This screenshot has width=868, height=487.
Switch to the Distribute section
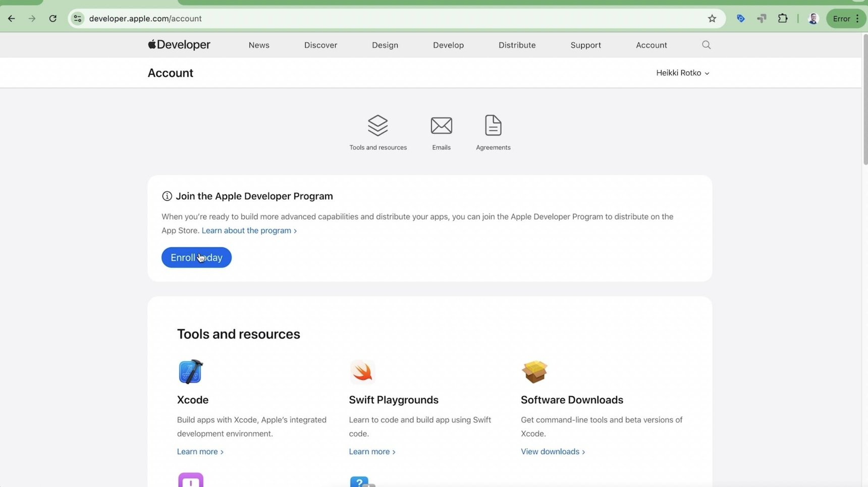(x=517, y=45)
